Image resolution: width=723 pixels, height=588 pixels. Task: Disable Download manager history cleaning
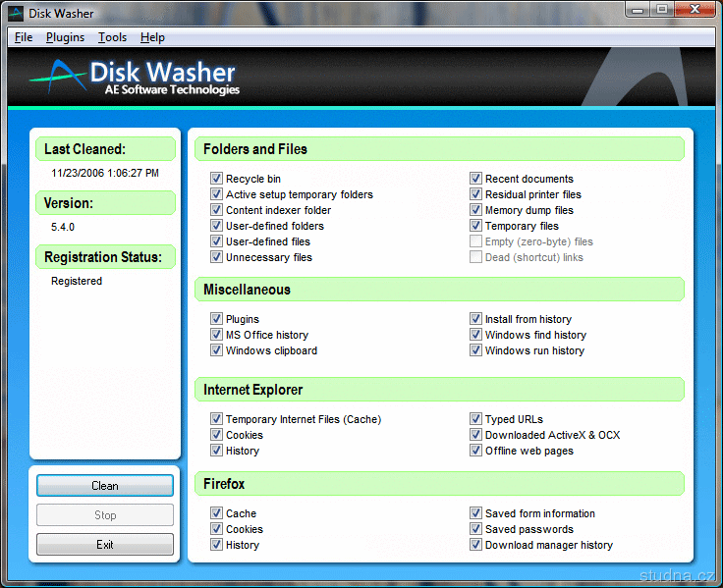475,545
